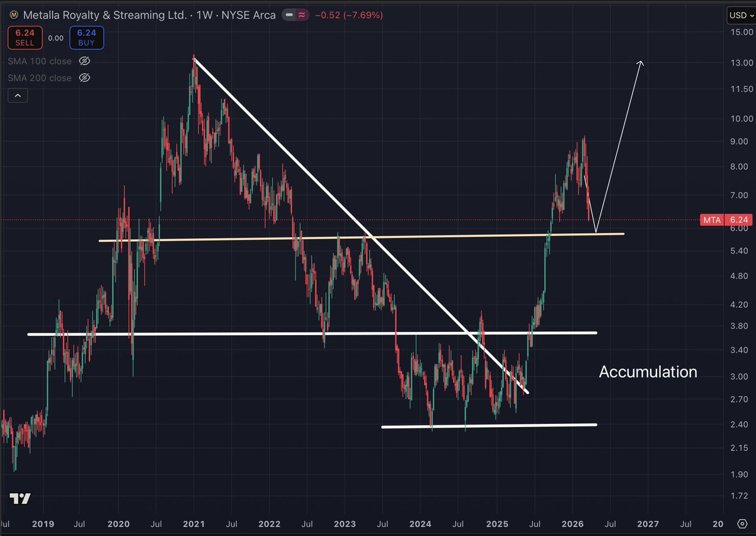This screenshot has height=536, width=756.
Task: Select the SMA 200 close legend label
Action: click(x=40, y=78)
